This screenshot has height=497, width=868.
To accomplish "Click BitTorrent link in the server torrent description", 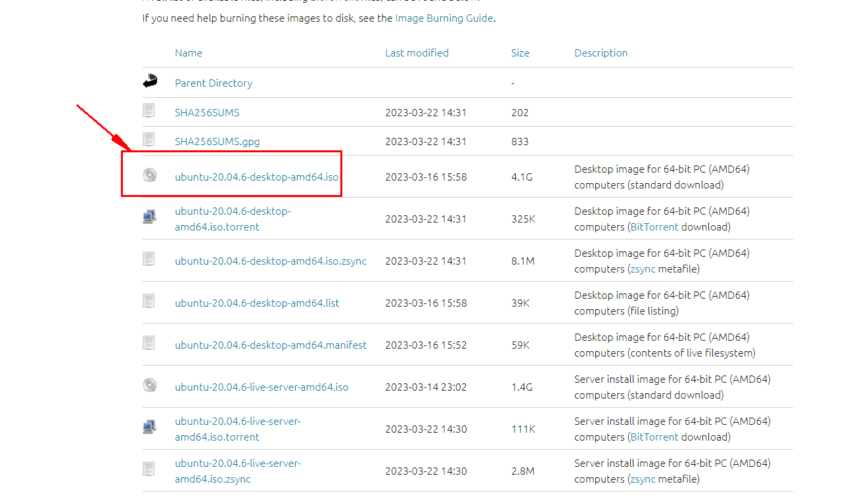I will pos(654,437).
